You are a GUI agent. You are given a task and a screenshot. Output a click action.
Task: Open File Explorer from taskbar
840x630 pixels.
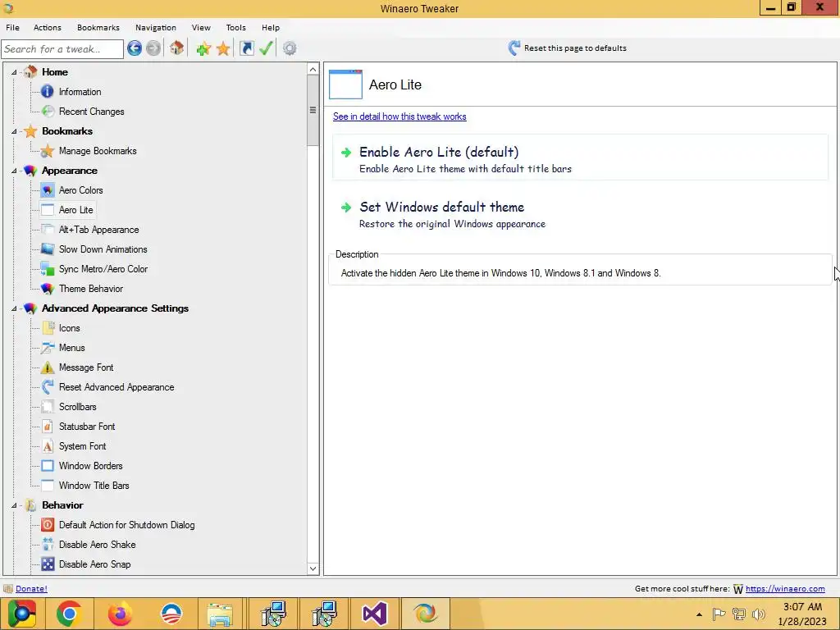coord(220,614)
